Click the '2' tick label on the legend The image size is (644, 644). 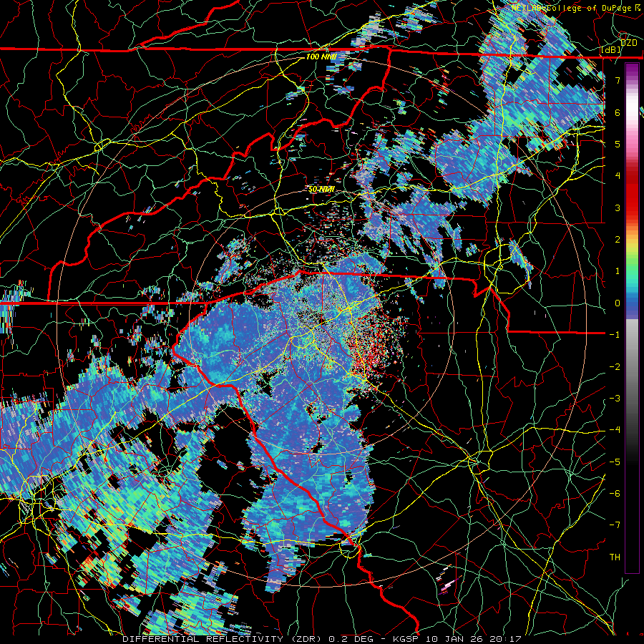[x=618, y=240]
